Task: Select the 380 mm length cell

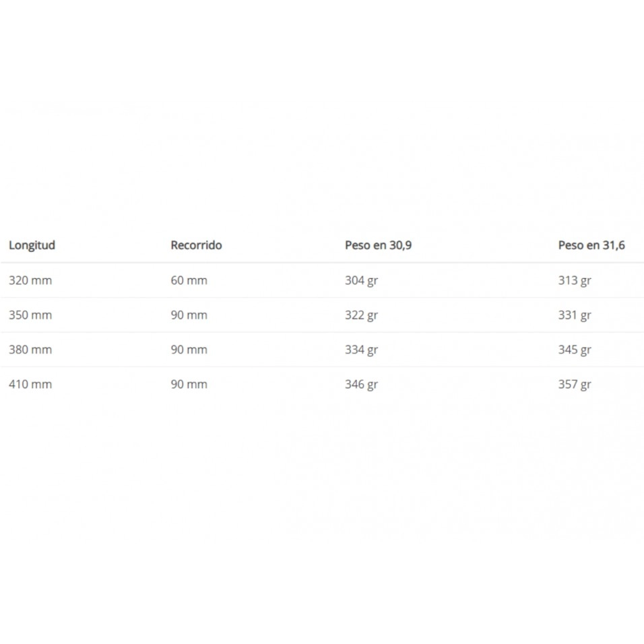Action: pyautogui.click(x=30, y=350)
